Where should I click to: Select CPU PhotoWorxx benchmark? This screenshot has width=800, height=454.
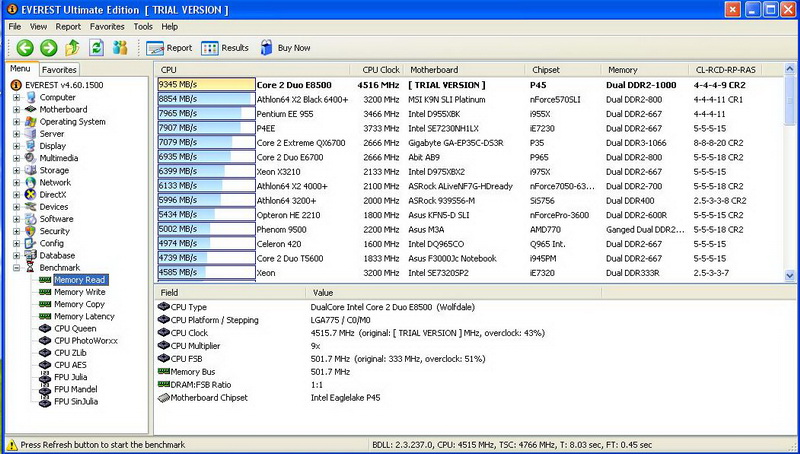pos(86,341)
